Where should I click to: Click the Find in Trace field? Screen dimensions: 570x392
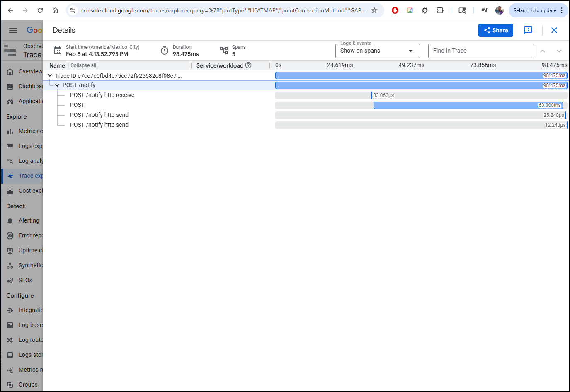pos(480,51)
